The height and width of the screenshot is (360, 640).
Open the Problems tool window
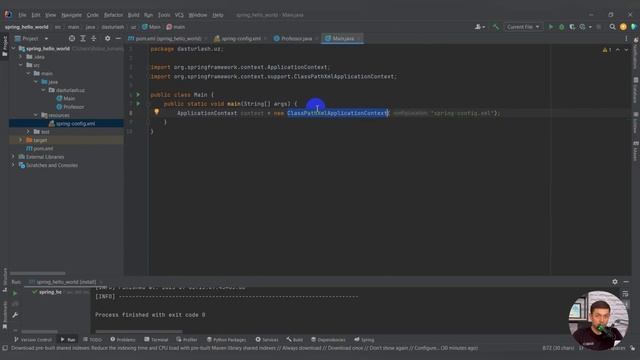[x=123, y=340]
